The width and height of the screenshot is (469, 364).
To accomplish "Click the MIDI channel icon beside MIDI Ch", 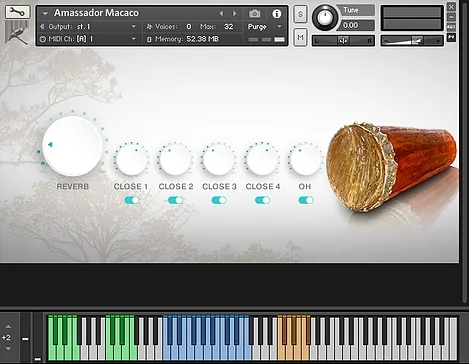I will click(42, 39).
